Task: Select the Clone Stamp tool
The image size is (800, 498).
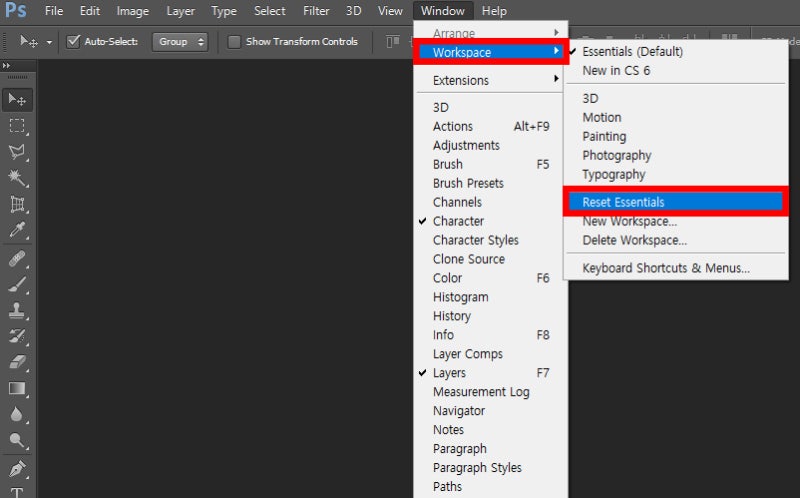Action: coord(17,310)
